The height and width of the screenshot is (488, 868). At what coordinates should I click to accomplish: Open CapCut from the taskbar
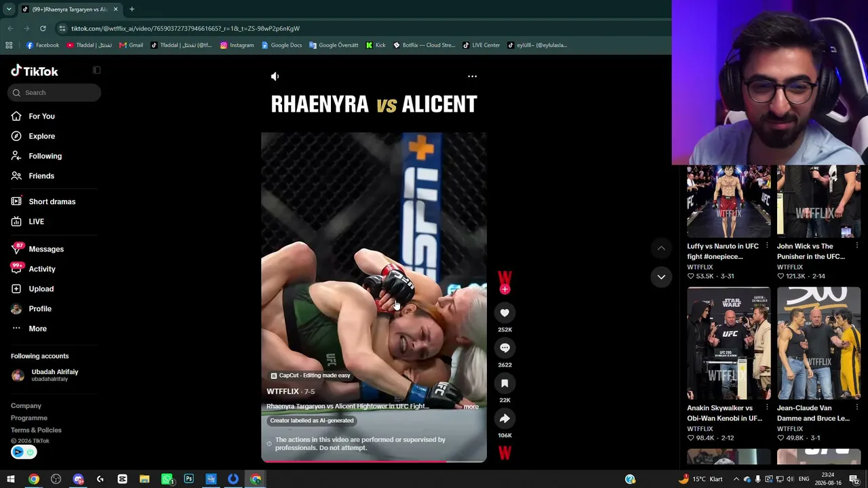(122, 479)
